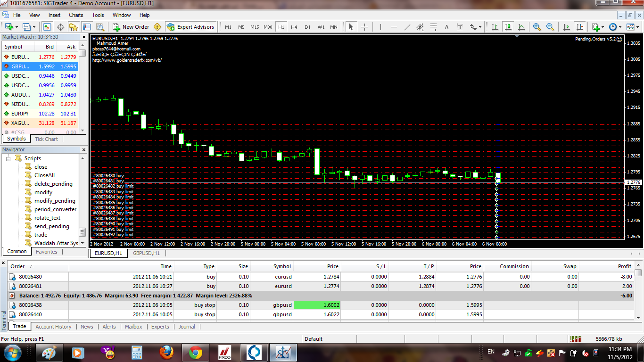644x362 pixels.
Task: Open the Charts menu
Action: click(x=76, y=15)
